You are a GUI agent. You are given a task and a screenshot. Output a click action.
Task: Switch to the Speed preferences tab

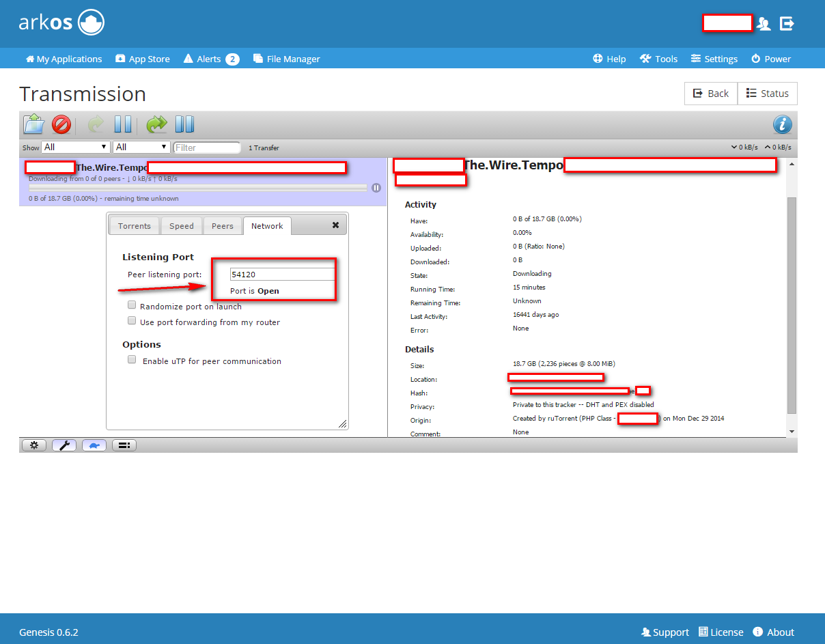tap(182, 226)
